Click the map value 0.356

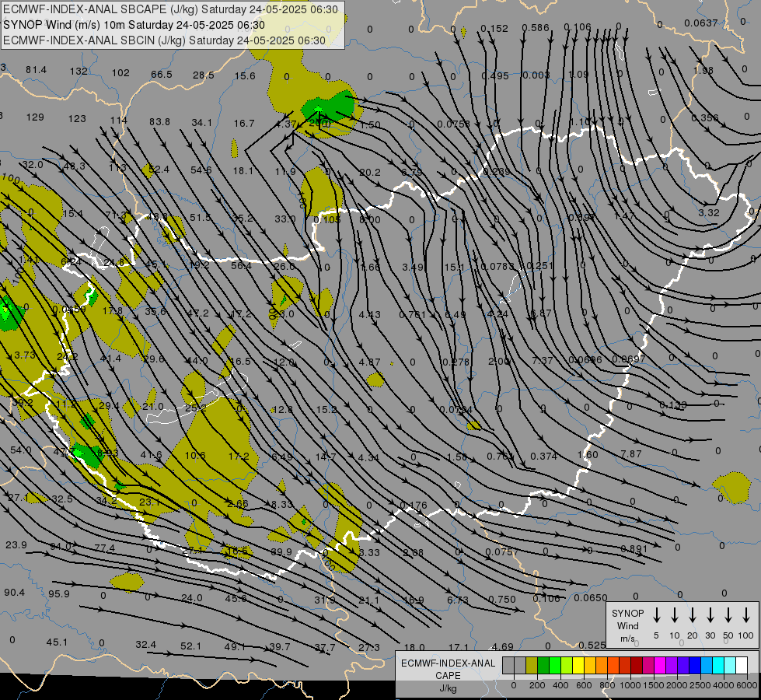click(705, 118)
